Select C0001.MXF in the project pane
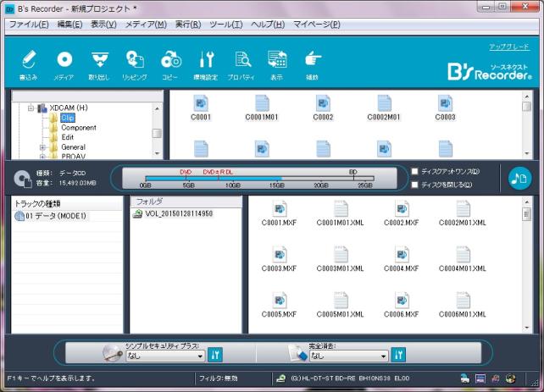544x392 pixels. 279,213
